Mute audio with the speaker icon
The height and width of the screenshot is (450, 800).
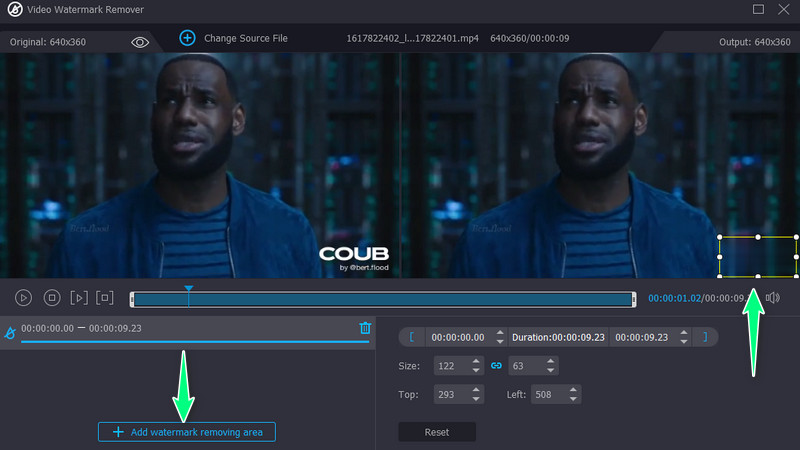click(772, 298)
